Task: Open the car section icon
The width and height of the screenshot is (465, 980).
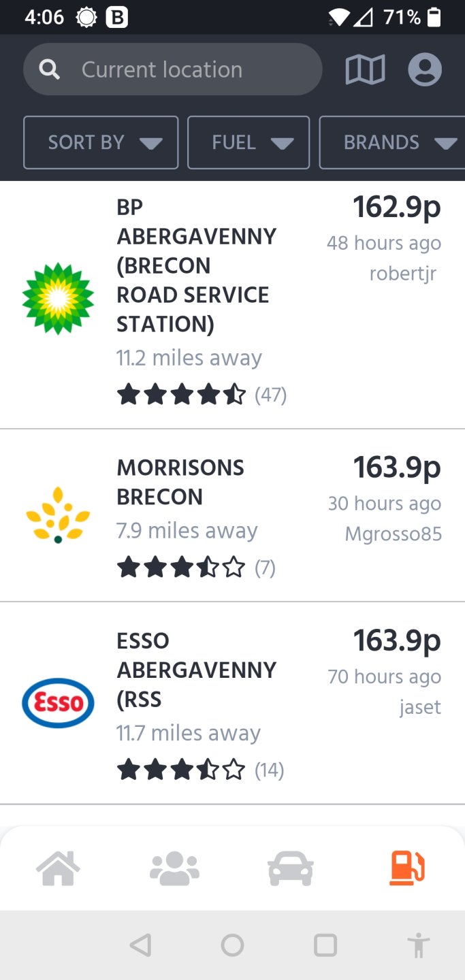Action: coord(291,866)
